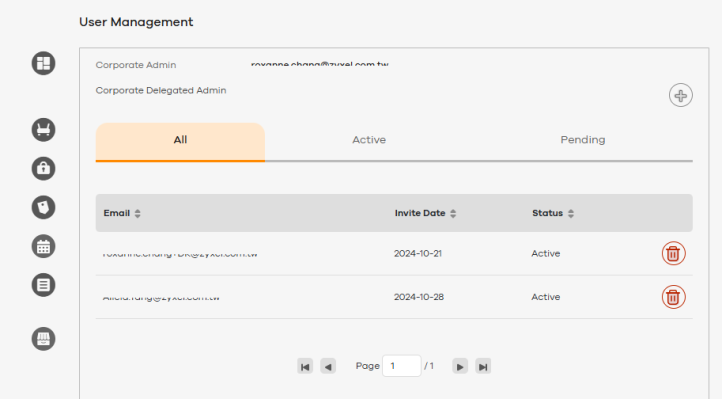Add a Corporate Delegated Admin with plus
The image size is (722, 399).
click(681, 95)
